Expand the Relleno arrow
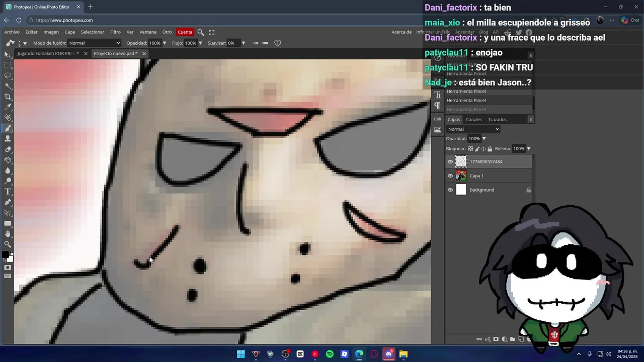 (528, 149)
